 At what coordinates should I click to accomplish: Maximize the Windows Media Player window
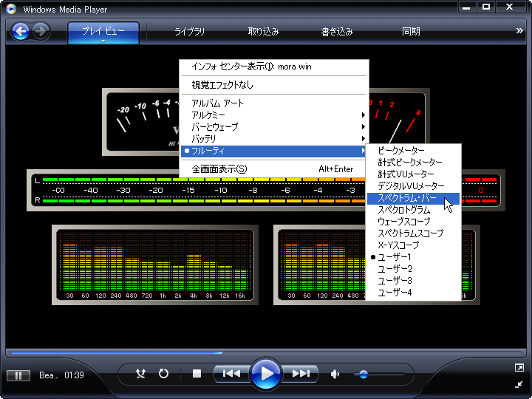(486, 7)
